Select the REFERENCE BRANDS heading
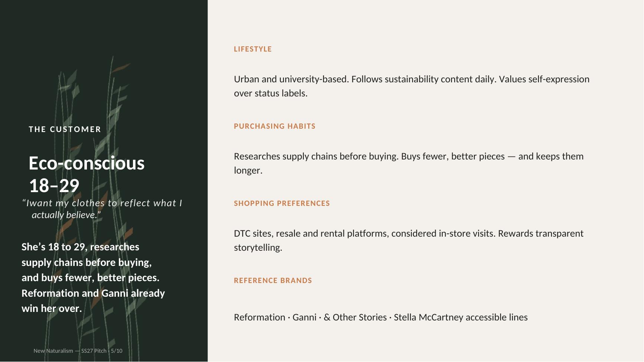Image resolution: width=644 pixels, height=362 pixels. [273, 280]
